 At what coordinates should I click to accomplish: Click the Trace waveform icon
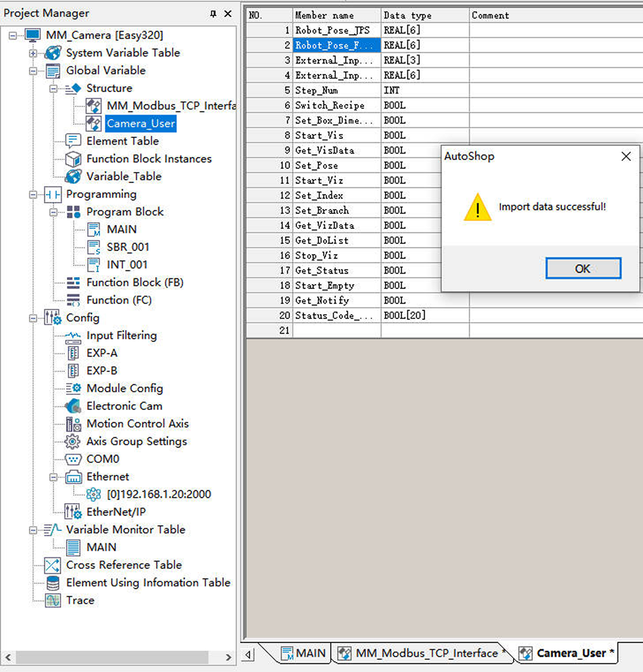[53, 600]
